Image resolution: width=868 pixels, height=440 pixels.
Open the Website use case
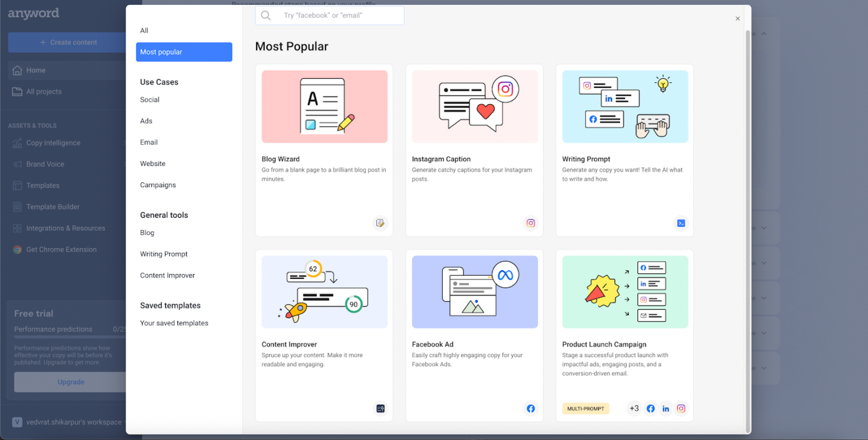click(x=153, y=164)
